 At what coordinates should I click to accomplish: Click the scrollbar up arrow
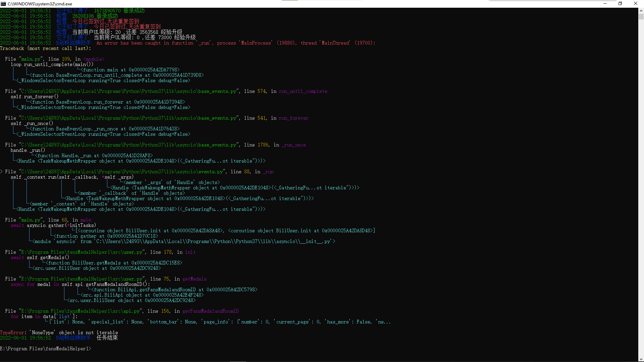[641, 11]
